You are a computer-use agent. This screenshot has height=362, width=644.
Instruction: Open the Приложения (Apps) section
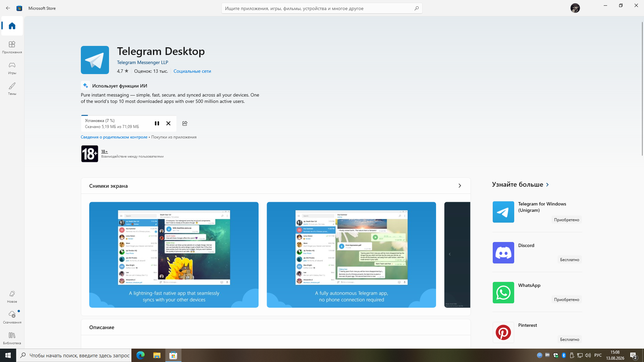click(12, 47)
